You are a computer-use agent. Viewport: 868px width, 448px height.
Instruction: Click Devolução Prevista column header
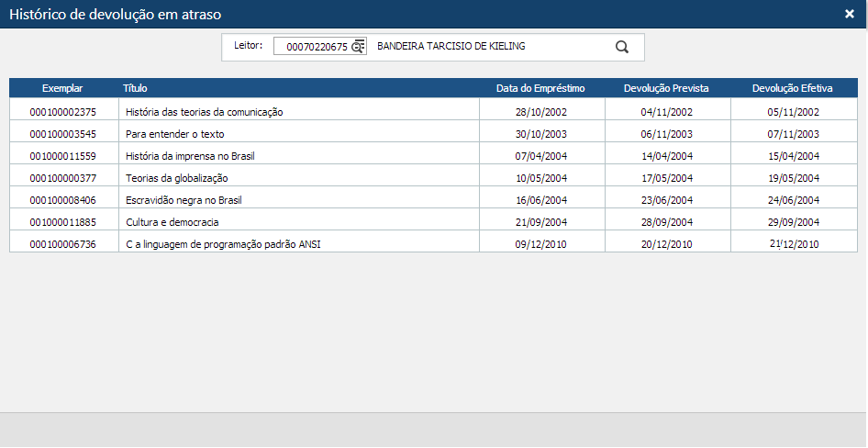666,88
